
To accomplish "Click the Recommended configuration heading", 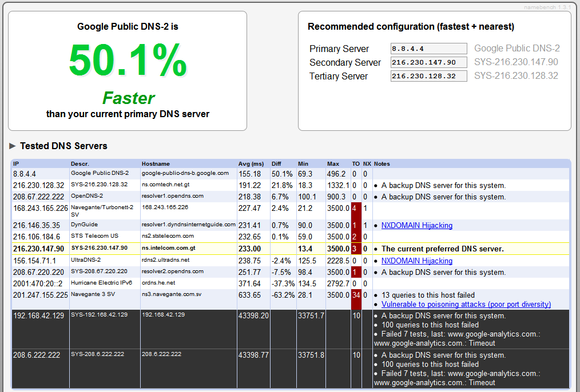I will click(411, 27).
